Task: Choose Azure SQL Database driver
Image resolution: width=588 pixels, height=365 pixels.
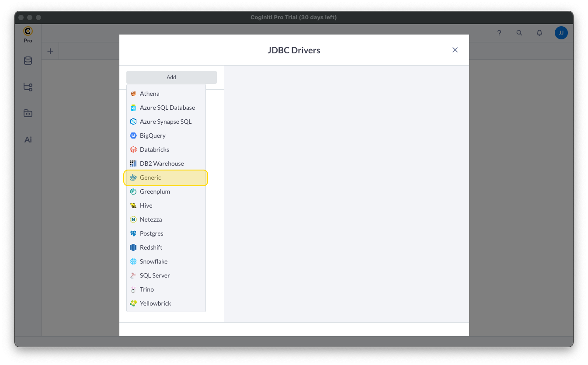Action: (x=167, y=108)
